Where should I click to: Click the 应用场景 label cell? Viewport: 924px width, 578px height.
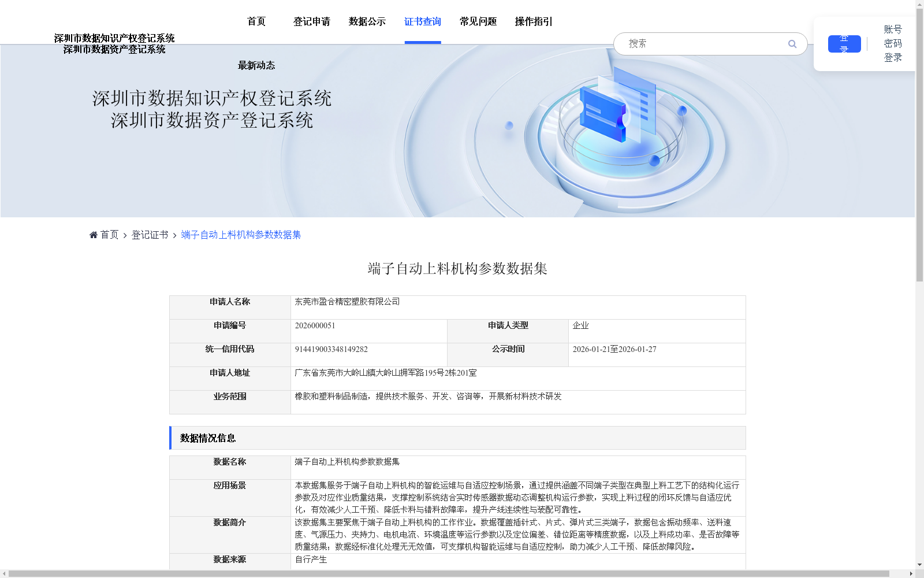pyautogui.click(x=230, y=498)
